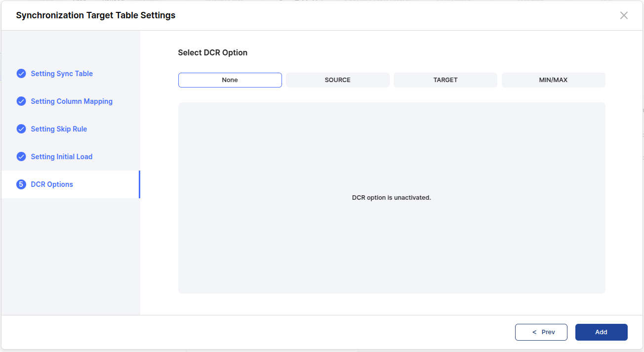Image resolution: width=644 pixels, height=352 pixels.
Task: Select the None DCR option
Action: 230,80
